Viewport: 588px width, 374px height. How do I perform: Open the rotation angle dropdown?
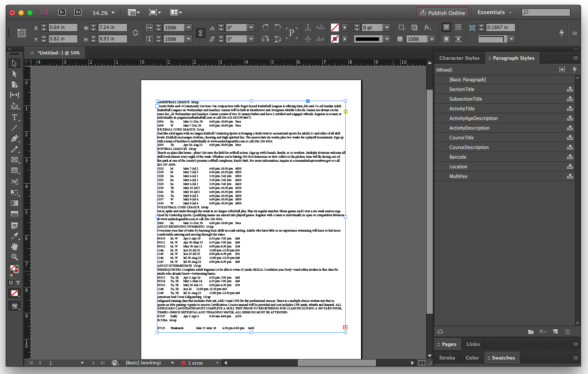(251, 27)
